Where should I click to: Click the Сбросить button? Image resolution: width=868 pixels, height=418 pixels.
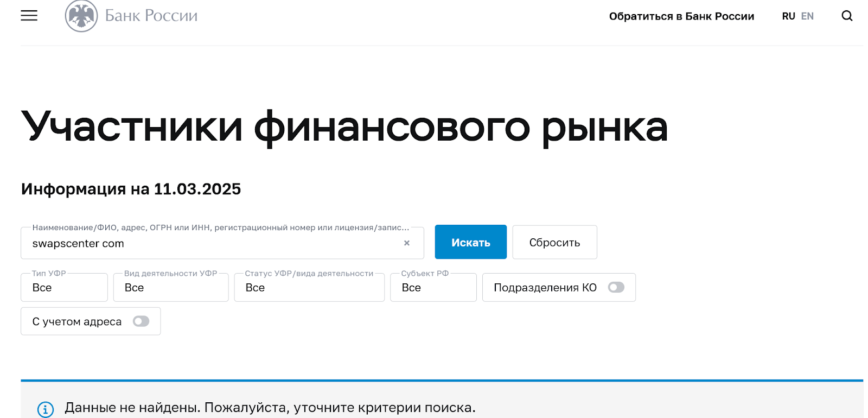(x=554, y=242)
